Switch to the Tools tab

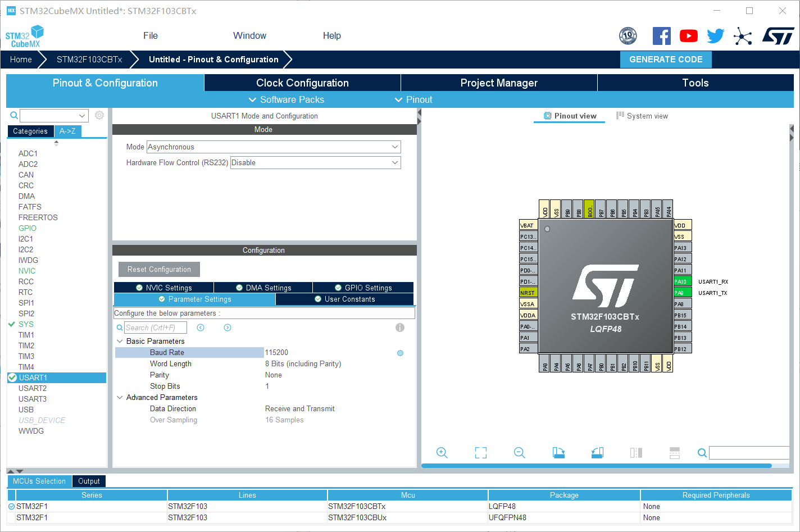click(696, 83)
